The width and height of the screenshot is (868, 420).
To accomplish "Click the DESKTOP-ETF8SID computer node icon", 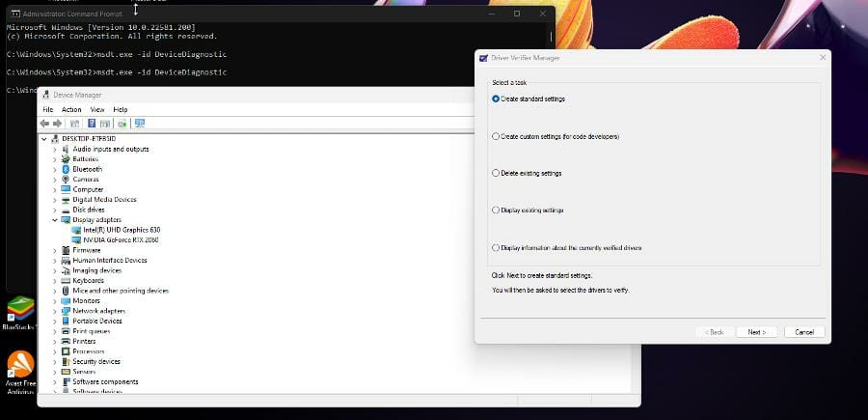I will tap(55, 138).
